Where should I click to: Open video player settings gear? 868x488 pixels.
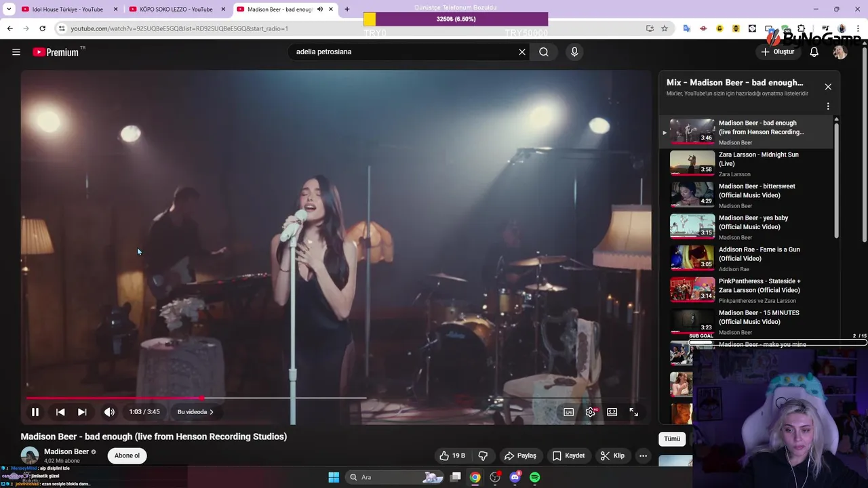point(591,412)
